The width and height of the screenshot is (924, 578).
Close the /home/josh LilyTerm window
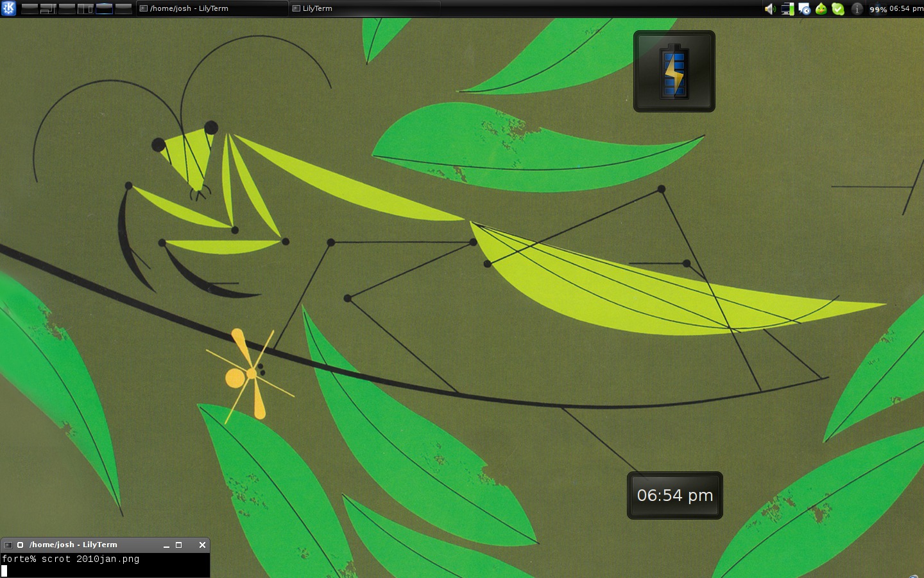click(202, 545)
